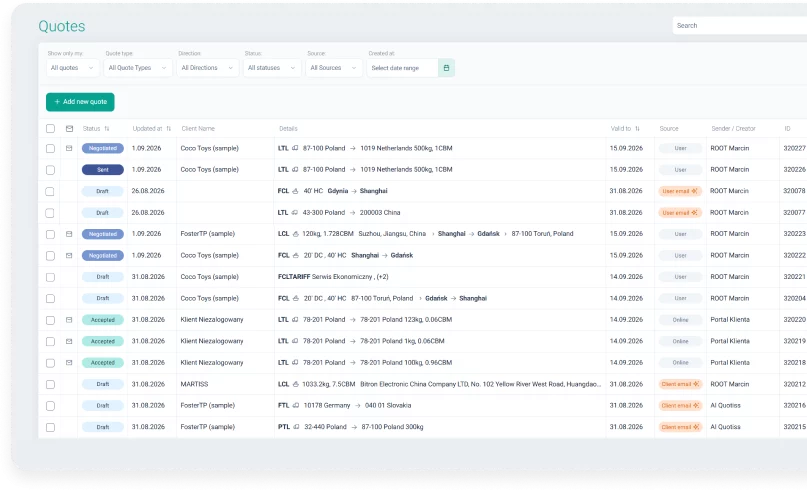Check the box for quote 320215
This screenshot has width=807, height=490.
[x=50, y=427]
